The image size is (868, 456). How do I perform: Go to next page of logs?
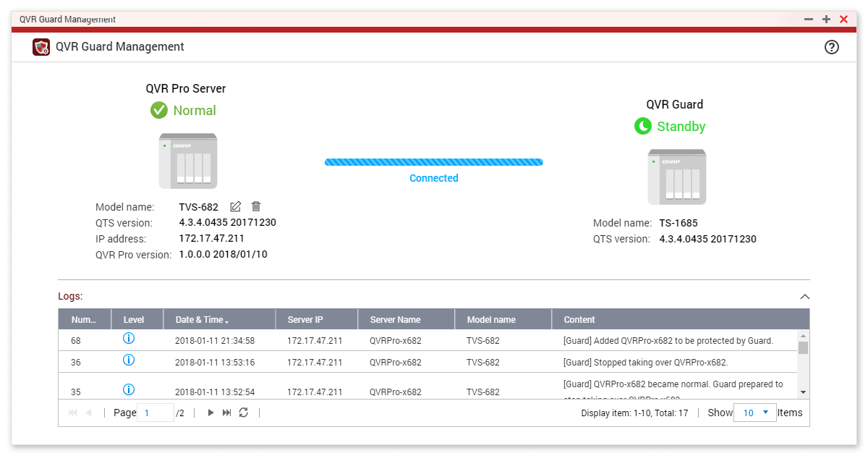(x=210, y=413)
